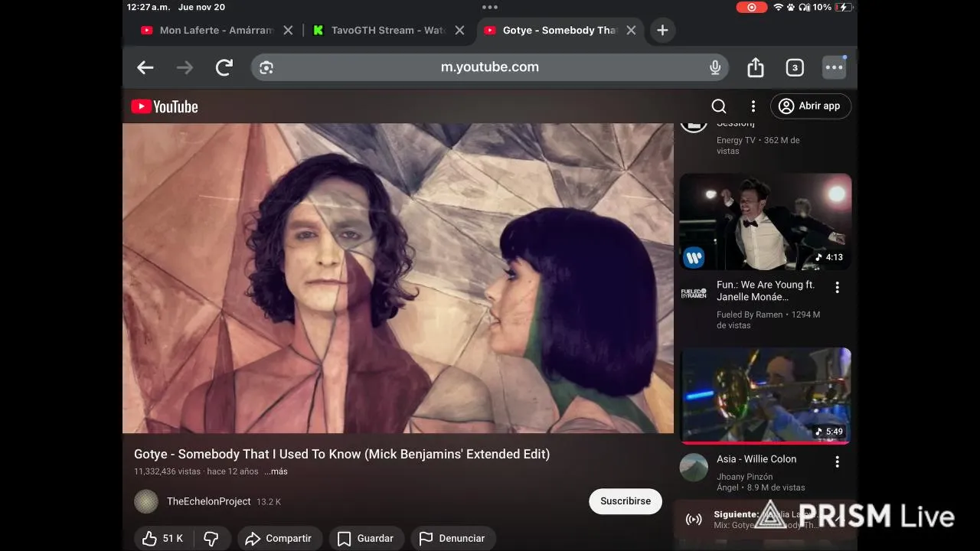Screen dimensions: 980x551
Task: Click the YouTube logo
Action: click(x=165, y=106)
